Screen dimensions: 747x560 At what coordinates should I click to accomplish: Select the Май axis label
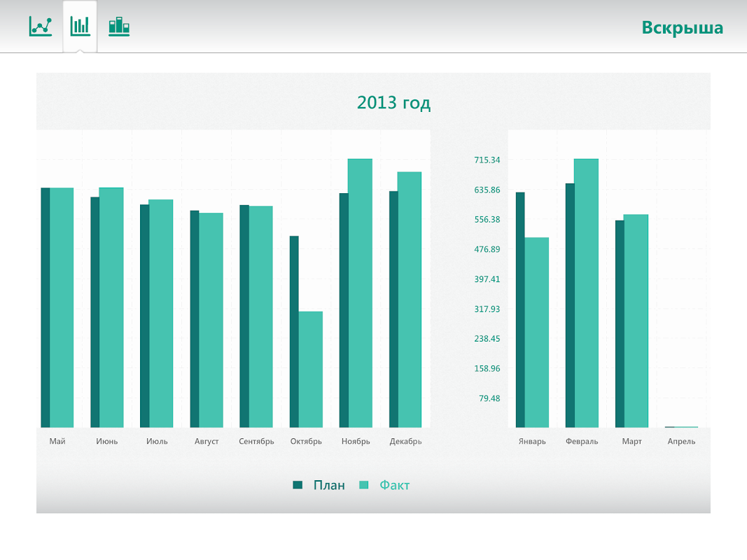point(57,442)
